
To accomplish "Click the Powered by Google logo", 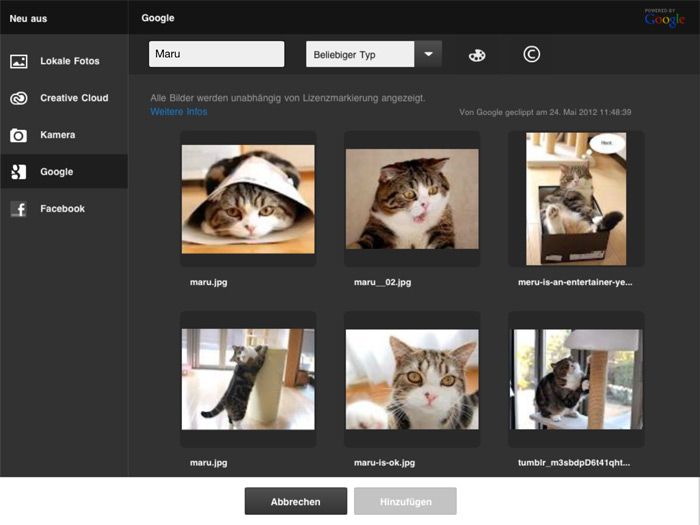I will click(664, 17).
